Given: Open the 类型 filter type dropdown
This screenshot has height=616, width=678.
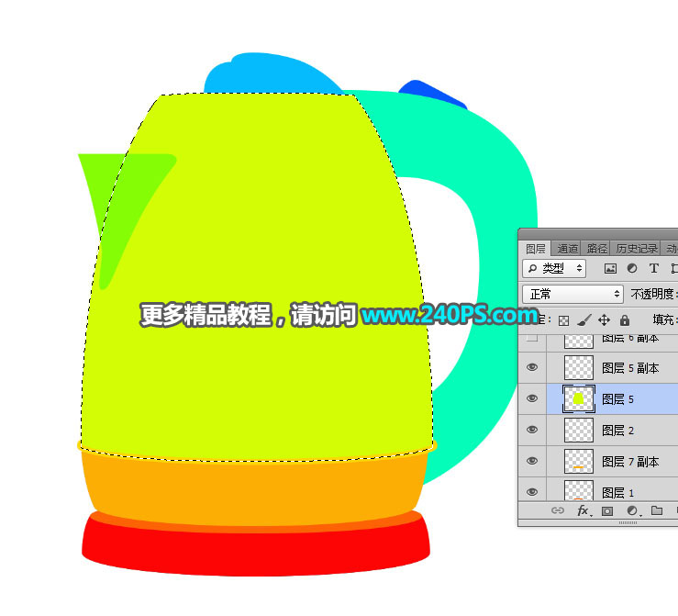Looking at the screenshot, I should click(x=554, y=269).
